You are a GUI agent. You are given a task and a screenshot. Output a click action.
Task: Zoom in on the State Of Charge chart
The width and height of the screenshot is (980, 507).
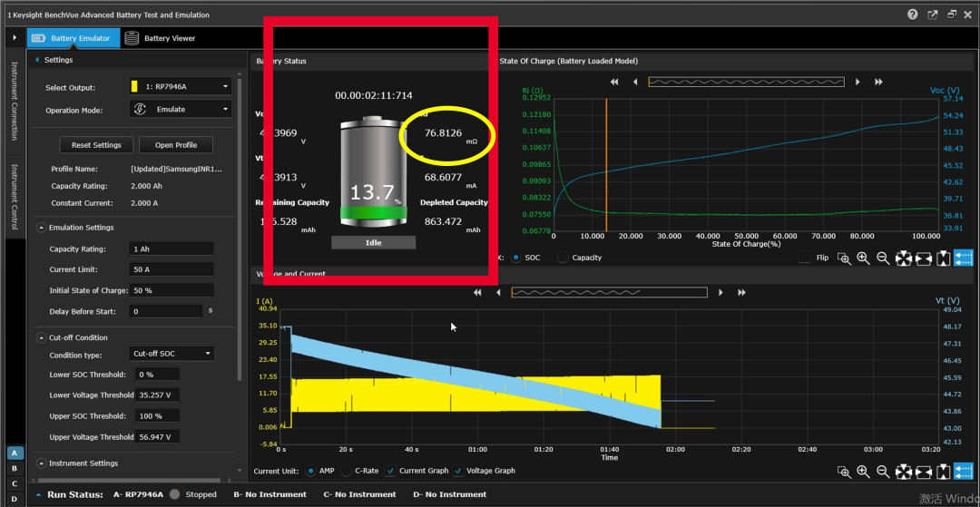pyautogui.click(x=863, y=258)
